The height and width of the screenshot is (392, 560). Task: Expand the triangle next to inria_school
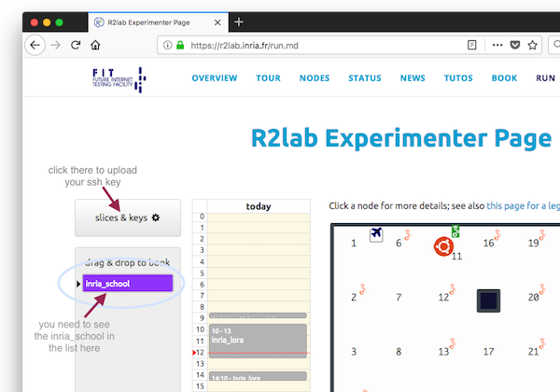pyautogui.click(x=78, y=284)
